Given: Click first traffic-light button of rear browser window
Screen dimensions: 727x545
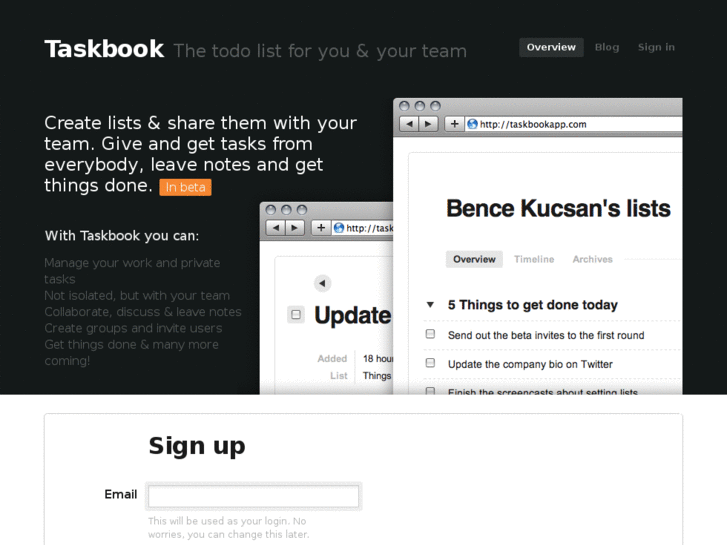Looking at the screenshot, I should pyautogui.click(x=271, y=210).
